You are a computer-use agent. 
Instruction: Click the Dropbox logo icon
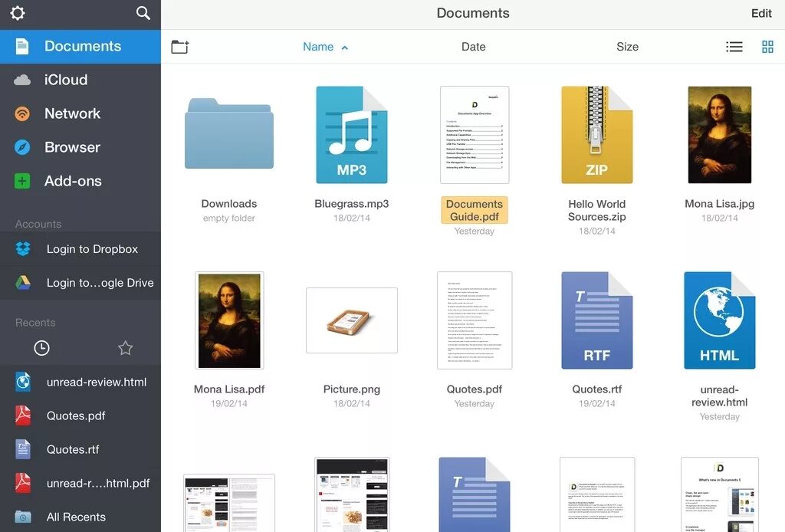coord(23,248)
